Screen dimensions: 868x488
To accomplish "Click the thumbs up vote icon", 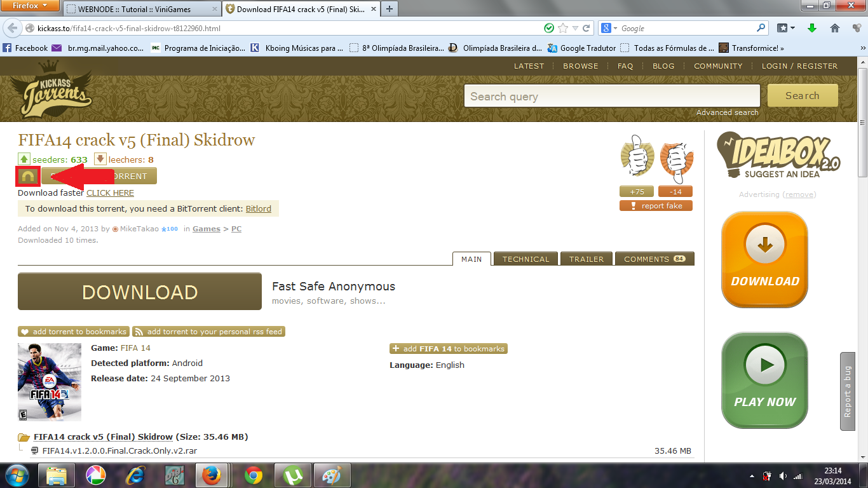I will point(636,155).
